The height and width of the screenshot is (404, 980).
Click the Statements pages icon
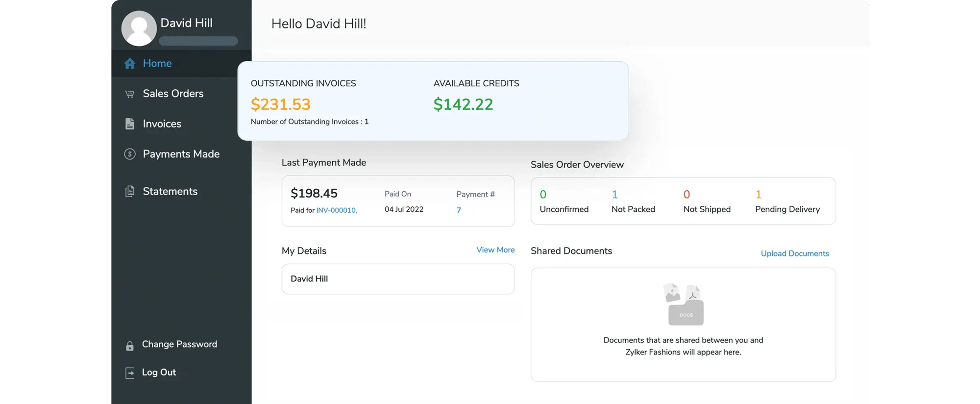point(130,192)
